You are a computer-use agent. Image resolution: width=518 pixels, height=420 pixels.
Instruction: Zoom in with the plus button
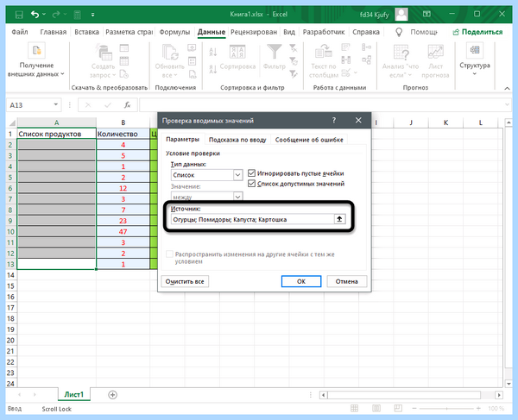[x=478, y=409]
